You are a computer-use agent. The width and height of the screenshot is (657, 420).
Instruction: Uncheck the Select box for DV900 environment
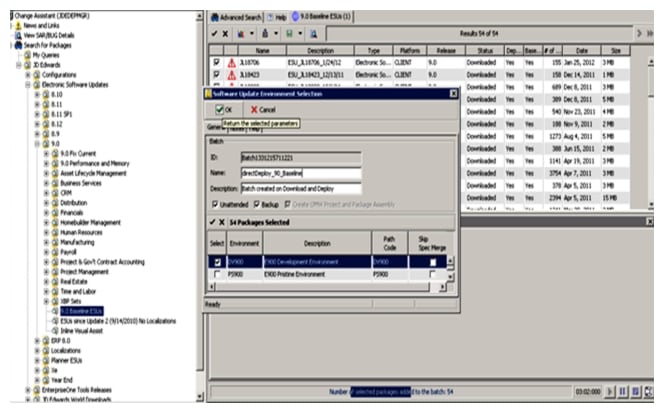[217, 262]
